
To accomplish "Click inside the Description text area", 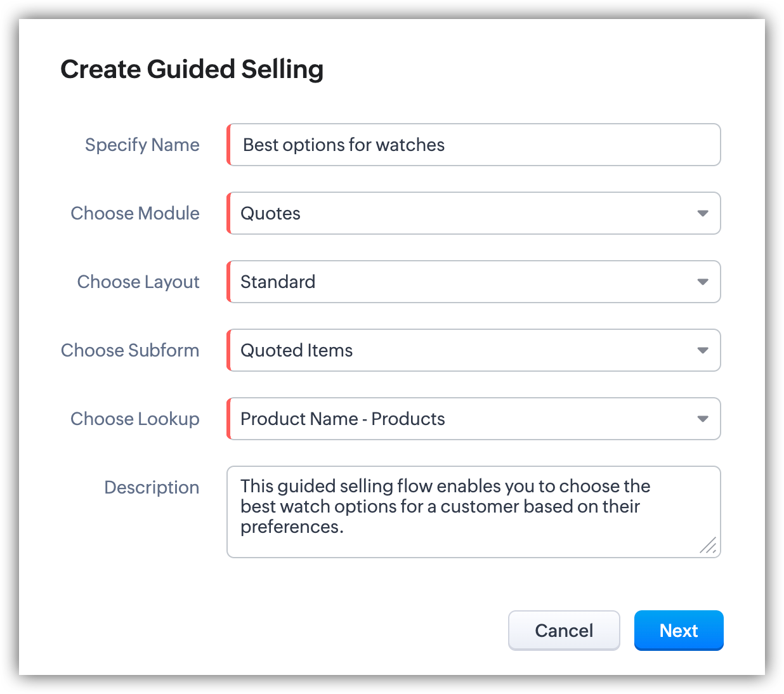I will (473, 511).
